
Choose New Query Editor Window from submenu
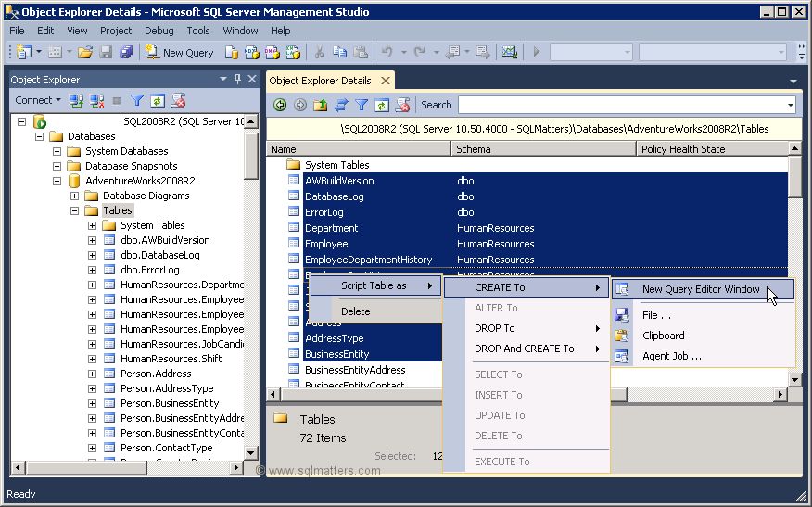click(x=701, y=289)
